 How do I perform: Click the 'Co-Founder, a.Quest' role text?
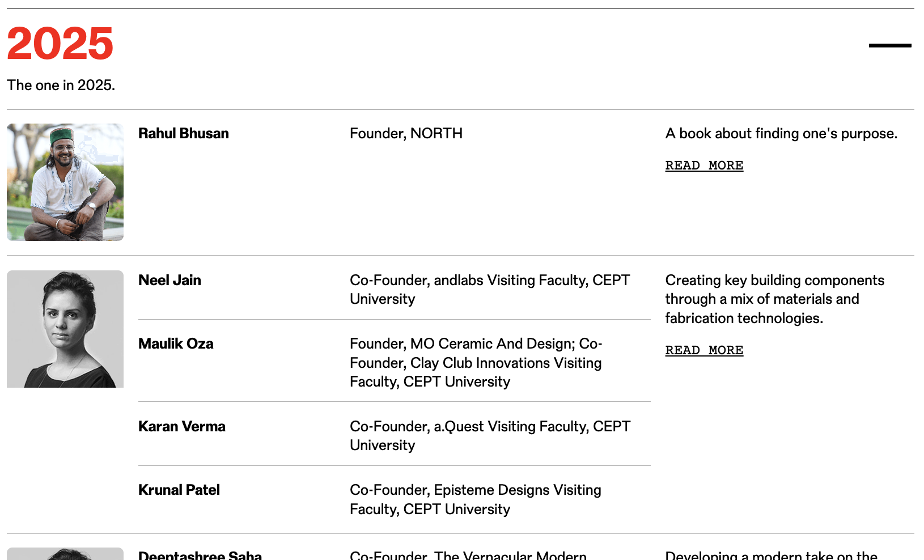[490, 435]
